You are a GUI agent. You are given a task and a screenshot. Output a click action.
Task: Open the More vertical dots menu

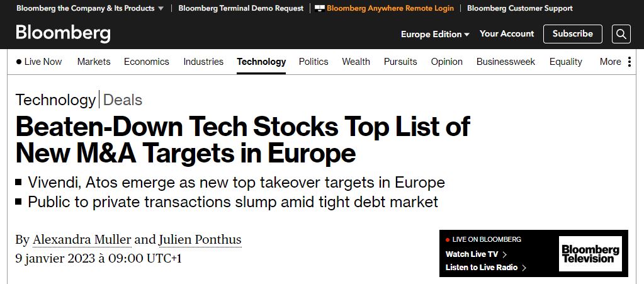pos(630,62)
